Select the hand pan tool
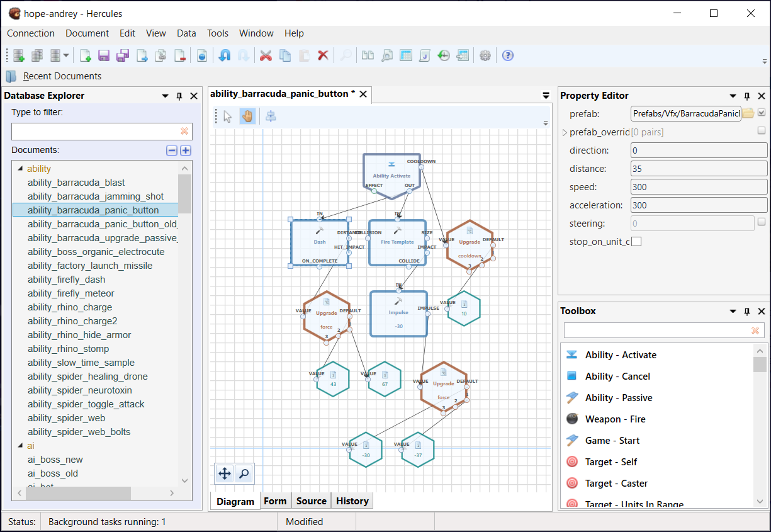 tap(247, 116)
